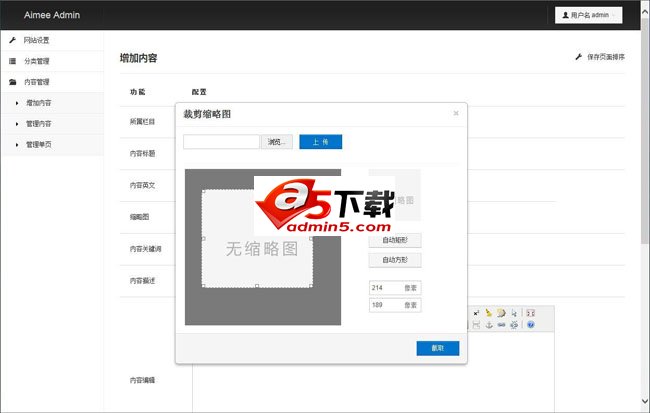Click the 配置 column header

(x=199, y=92)
